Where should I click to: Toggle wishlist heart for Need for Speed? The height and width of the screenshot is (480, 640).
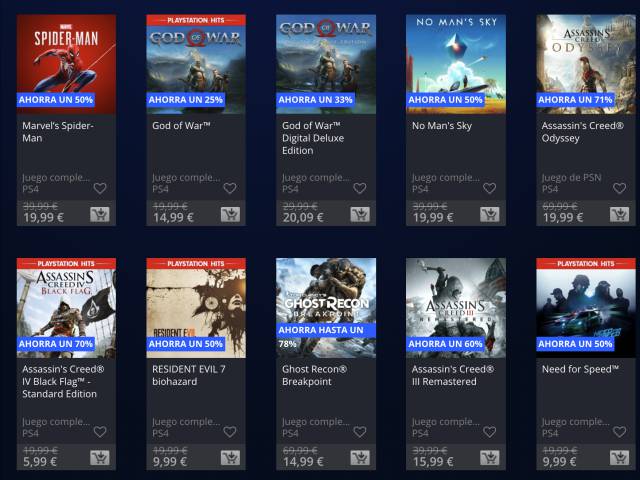click(620, 432)
